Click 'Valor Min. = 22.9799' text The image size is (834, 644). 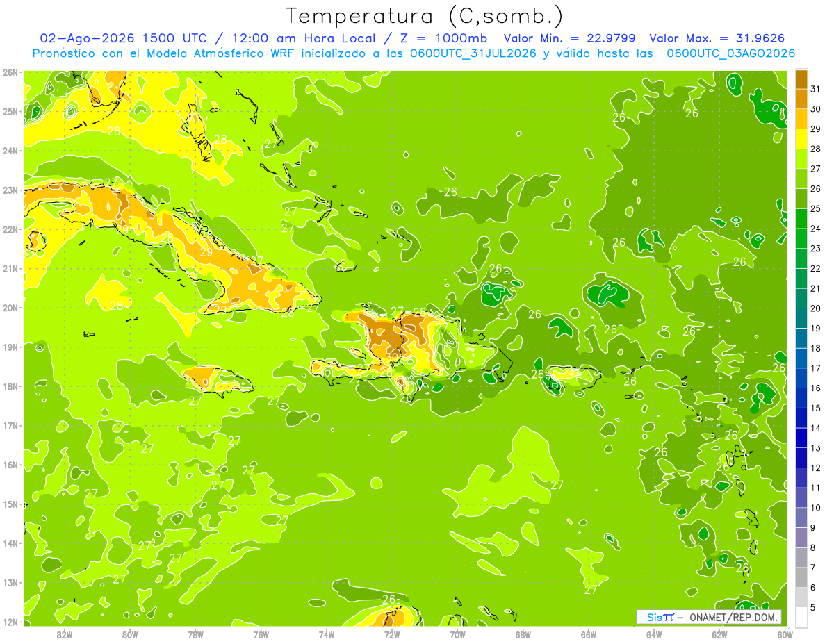[570, 38]
